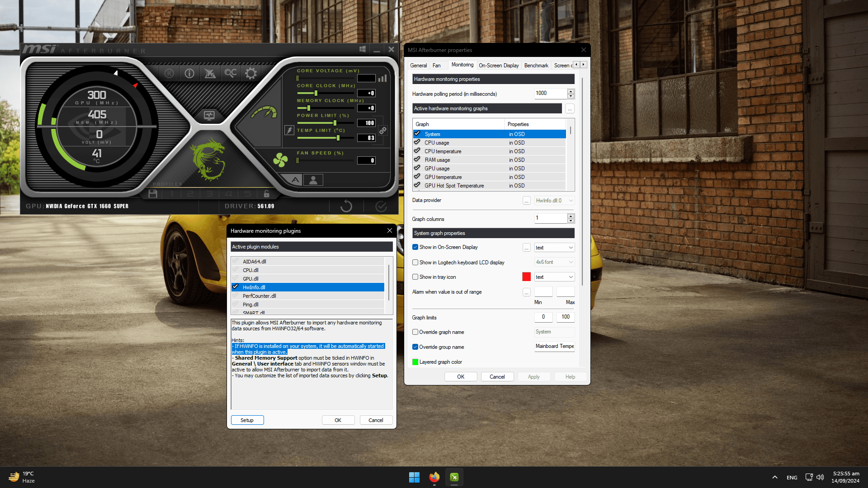The height and width of the screenshot is (488, 868).
Task: Click the Power Limit slider handle
Action: click(335, 123)
